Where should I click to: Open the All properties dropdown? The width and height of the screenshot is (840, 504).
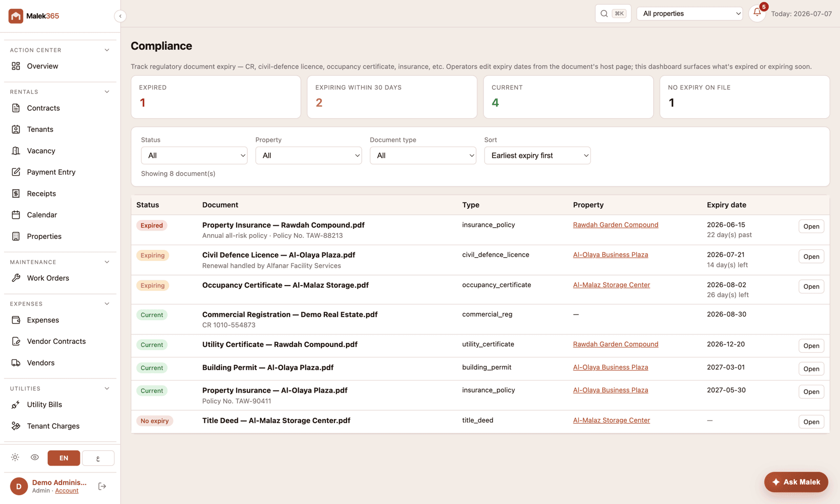690,14
